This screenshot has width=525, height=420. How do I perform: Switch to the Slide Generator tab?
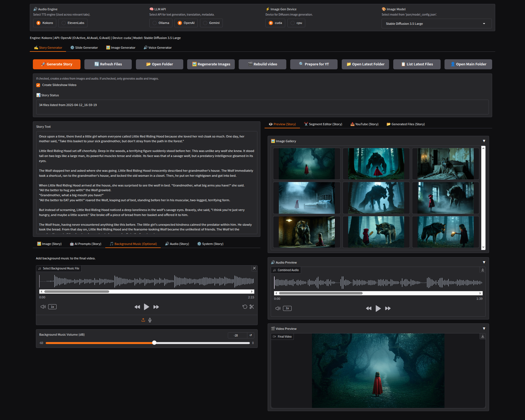click(x=84, y=48)
